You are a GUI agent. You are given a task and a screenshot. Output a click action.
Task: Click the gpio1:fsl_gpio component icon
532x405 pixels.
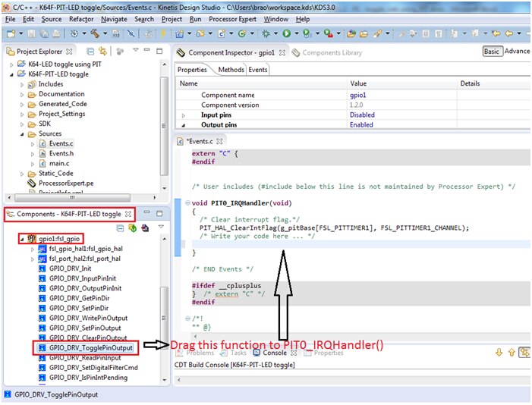tap(32, 239)
